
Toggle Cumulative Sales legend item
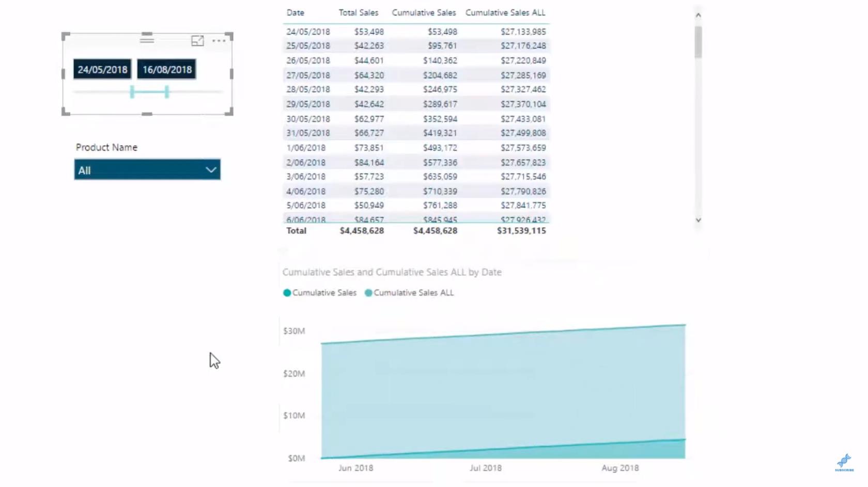(320, 293)
